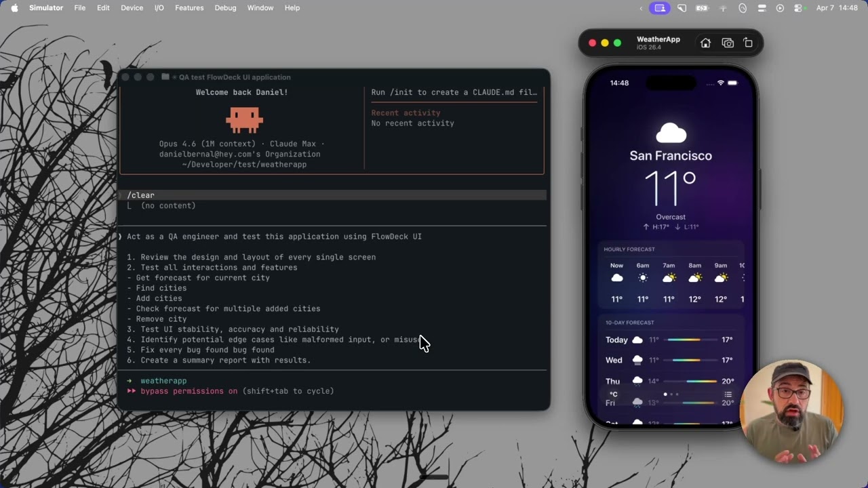Click 'Run /init to create a CLAUDE.md' text

click(454, 92)
